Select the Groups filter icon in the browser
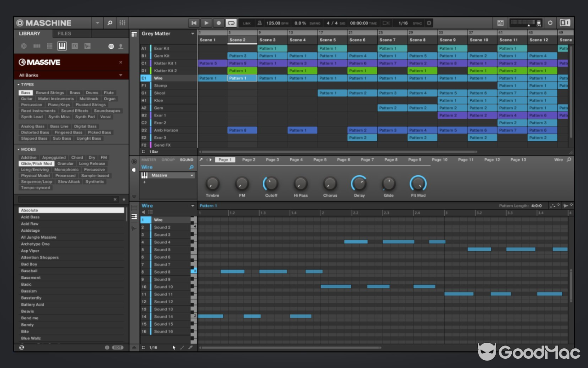 pyautogui.click(x=36, y=46)
